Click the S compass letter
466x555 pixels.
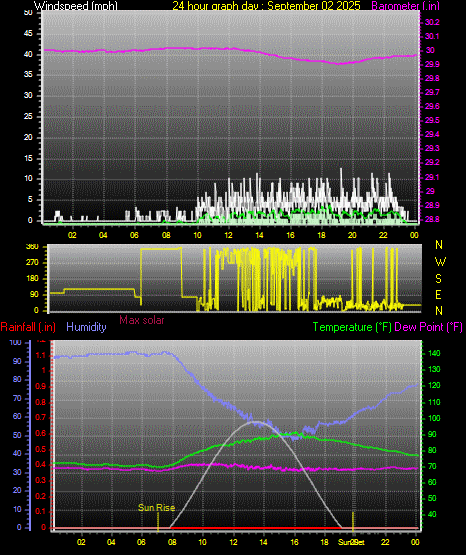click(x=438, y=279)
